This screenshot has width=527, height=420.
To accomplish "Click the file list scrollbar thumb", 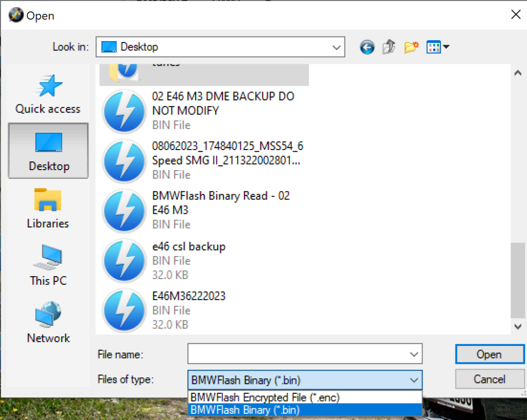I will click(518, 280).
